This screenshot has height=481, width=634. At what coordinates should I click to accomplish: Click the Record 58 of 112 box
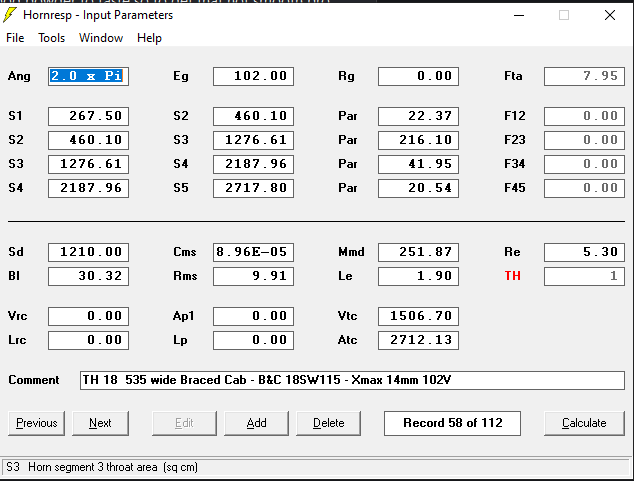tap(452, 423)
